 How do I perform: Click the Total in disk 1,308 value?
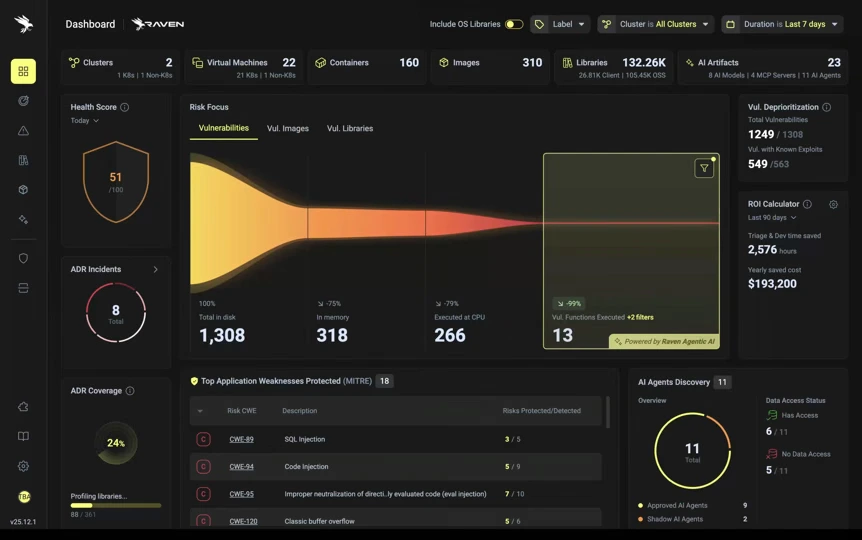[x=222, y=335]
